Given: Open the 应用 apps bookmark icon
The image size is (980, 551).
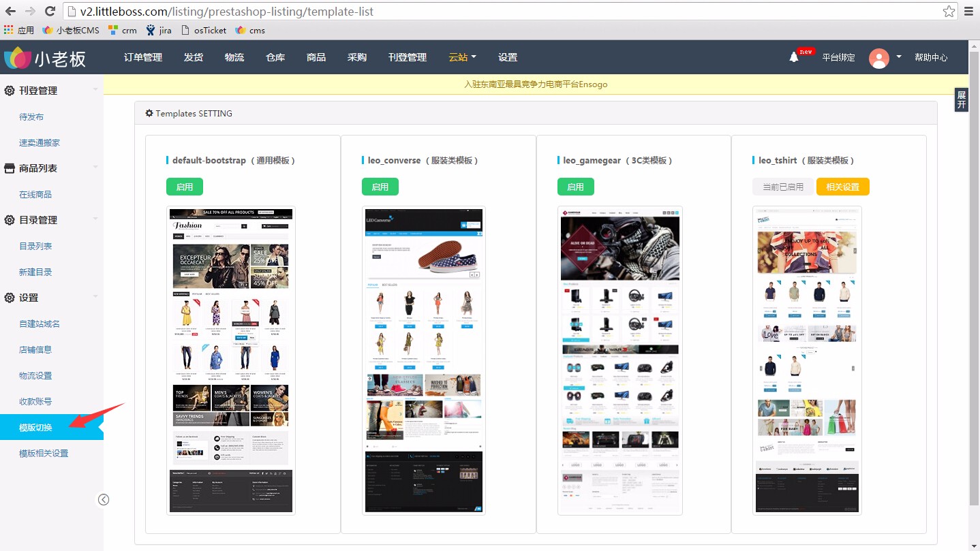Looking at the screenshot, I should 9,30.
